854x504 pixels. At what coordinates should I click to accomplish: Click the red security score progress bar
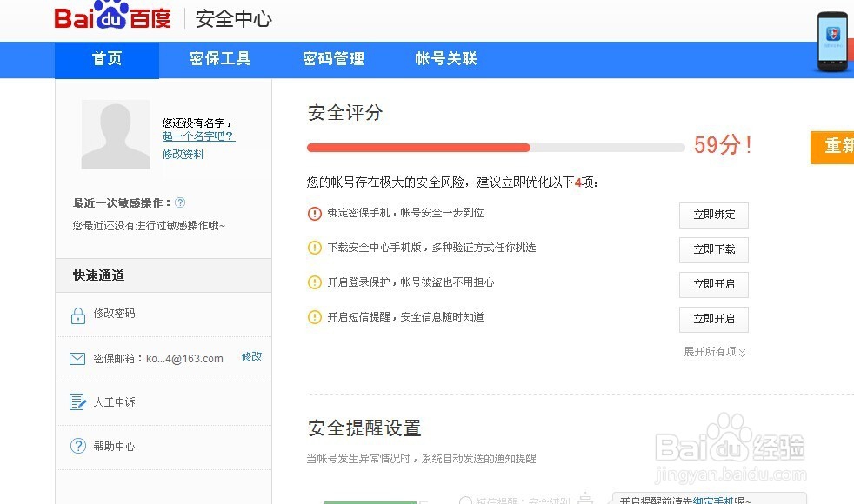pos(418,148)
